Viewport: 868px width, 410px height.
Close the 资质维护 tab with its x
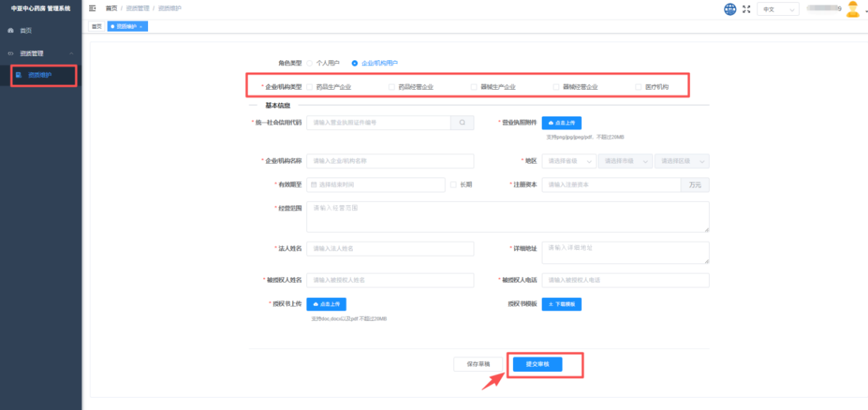tap(141, 26)
